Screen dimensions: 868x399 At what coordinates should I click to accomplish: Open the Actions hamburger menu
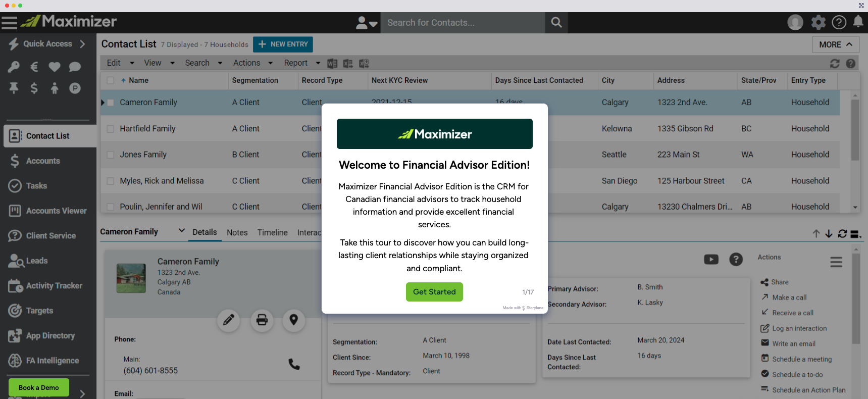click(x=836, y=262)
